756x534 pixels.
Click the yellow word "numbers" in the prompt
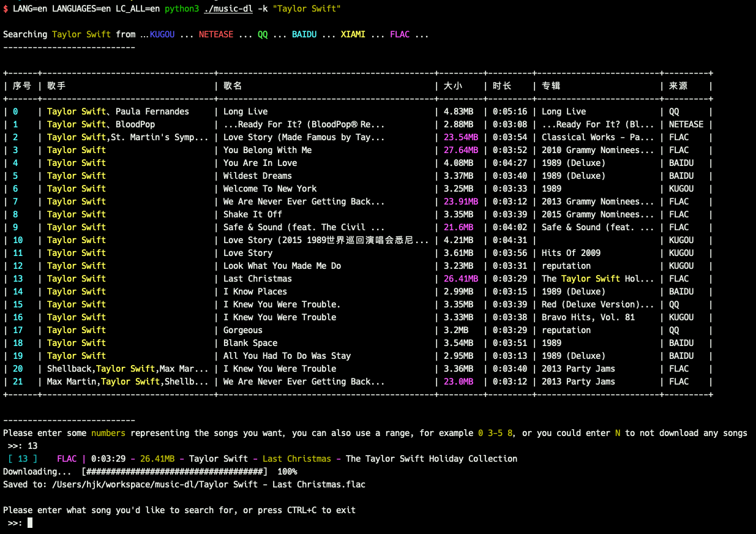pyautogui.click(x=108, y=433)
